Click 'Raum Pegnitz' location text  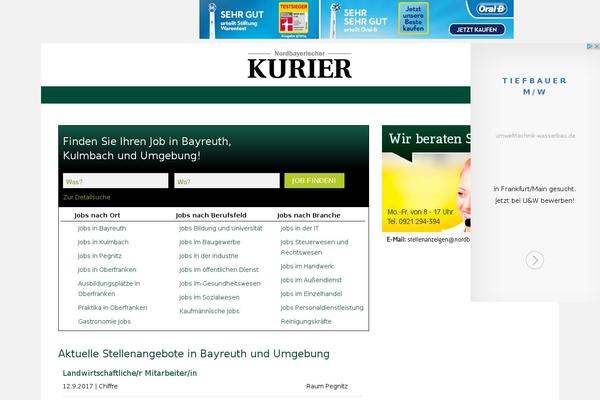tap(327, 386)
